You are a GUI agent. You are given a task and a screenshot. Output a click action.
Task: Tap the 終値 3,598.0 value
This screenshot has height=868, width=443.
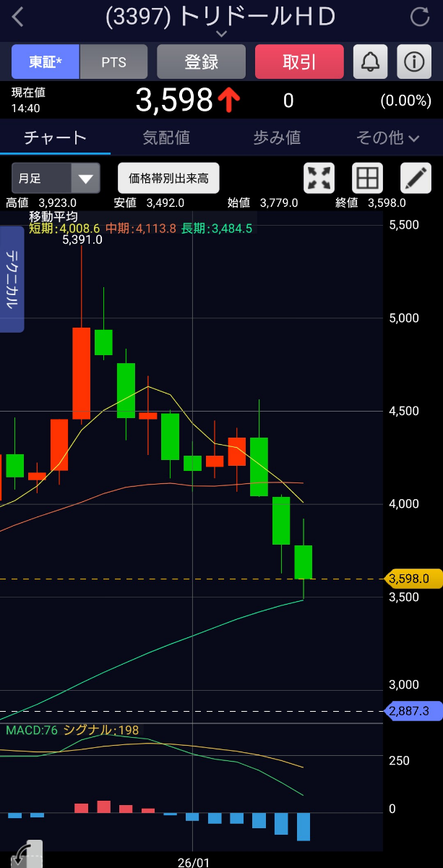(371, 203)
